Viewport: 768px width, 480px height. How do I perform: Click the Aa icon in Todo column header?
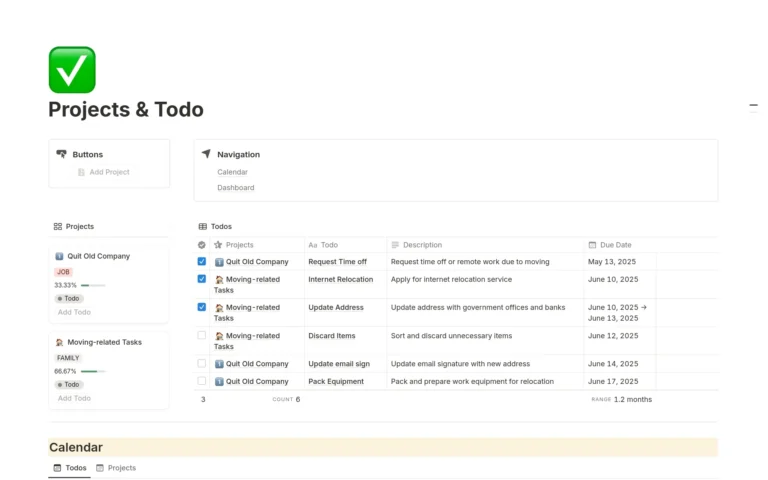click(312, 245)
